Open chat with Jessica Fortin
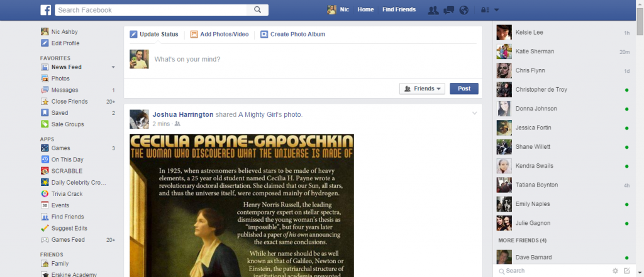This screenshot has width=644, height=277. 563,128
